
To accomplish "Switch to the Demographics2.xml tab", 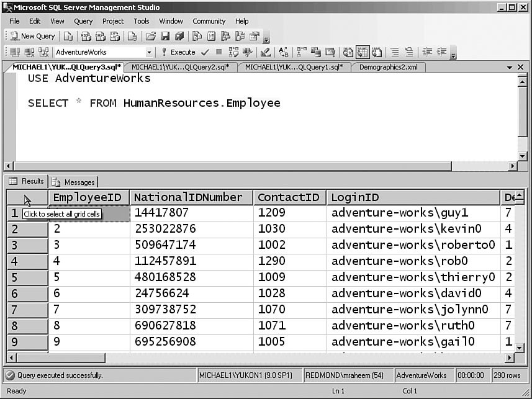I will tap(388, 67).
